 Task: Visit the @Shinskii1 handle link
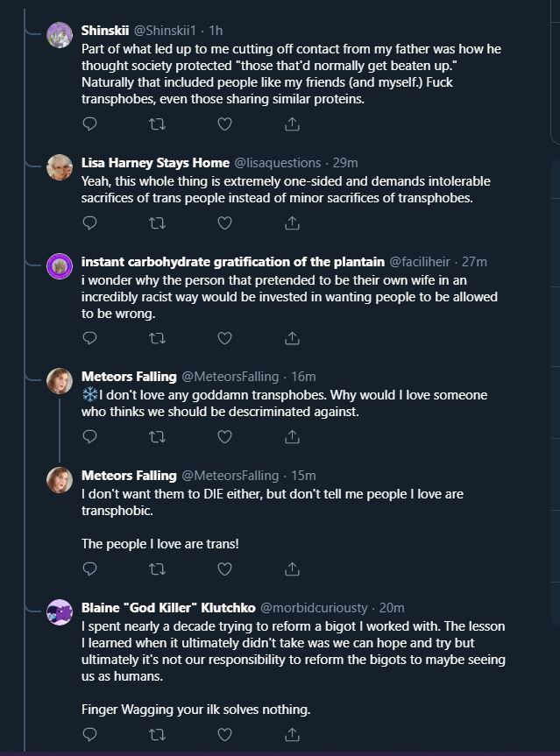pyautogui.click(x=165, y=31)
